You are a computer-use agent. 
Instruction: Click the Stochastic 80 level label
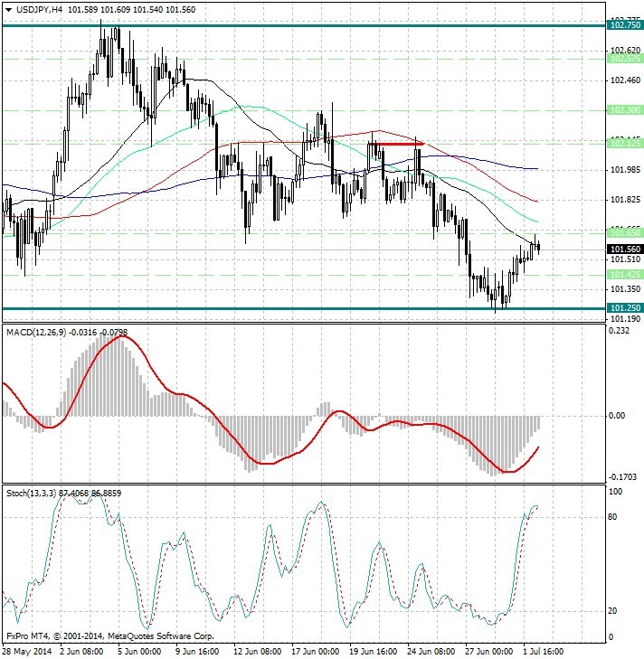click(613, 517)
